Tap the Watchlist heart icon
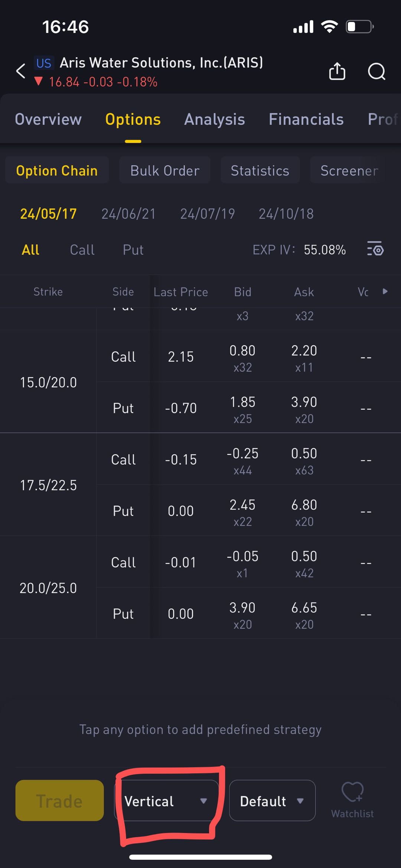Screen dimensions: 401x868 tap(352, 793)
